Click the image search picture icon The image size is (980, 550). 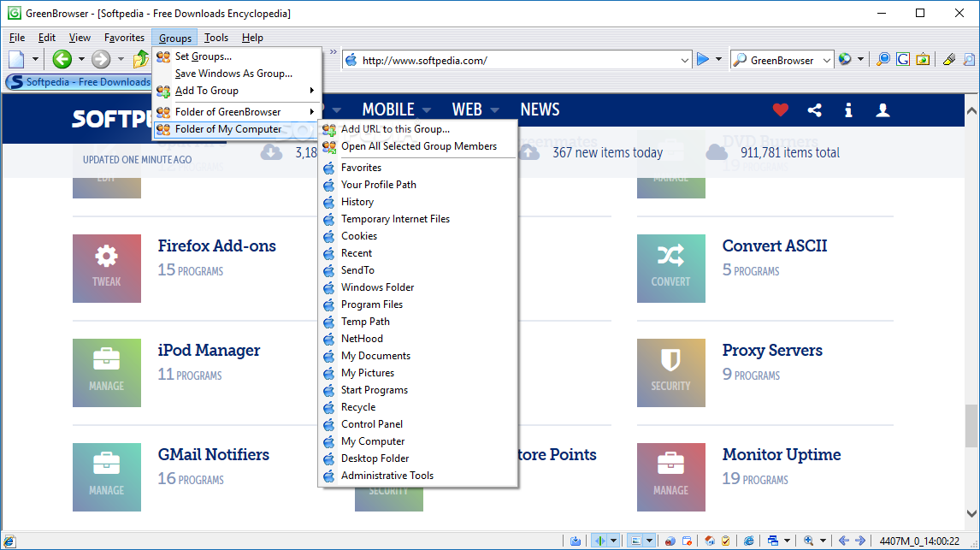(923, 59)
